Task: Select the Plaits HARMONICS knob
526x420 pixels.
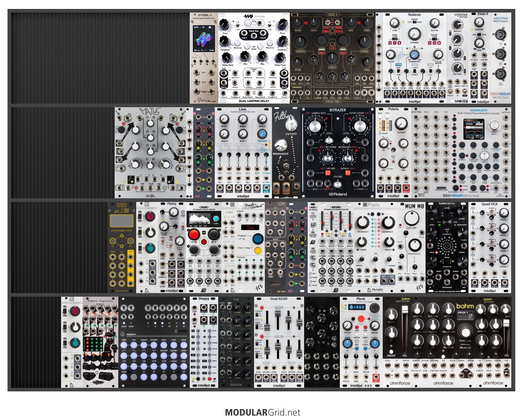Action: click(x=388, y=222)
